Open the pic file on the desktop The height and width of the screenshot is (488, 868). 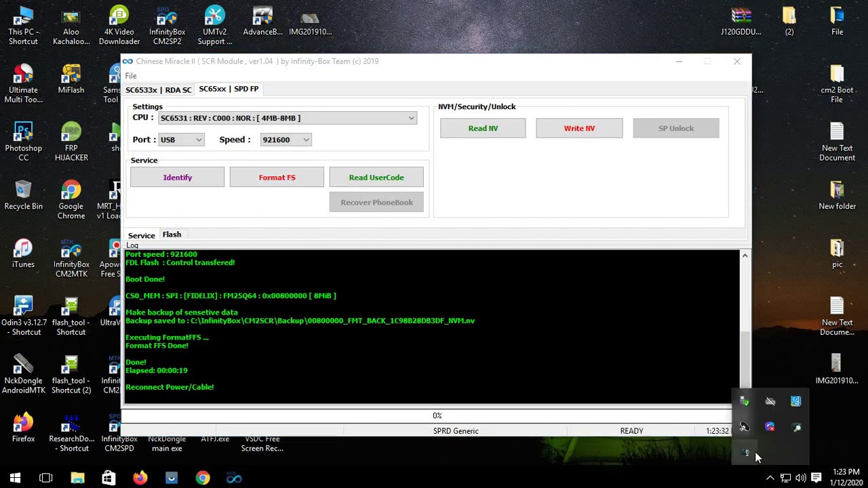[837, 254]
